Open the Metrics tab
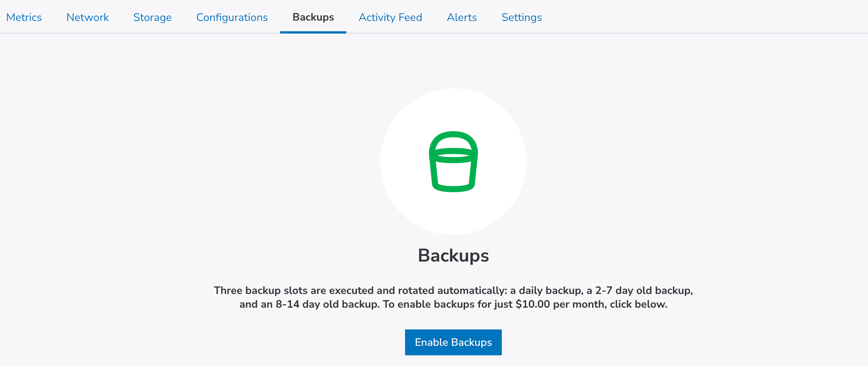Viewport: 868px width, 366px height. click(24, 18)
